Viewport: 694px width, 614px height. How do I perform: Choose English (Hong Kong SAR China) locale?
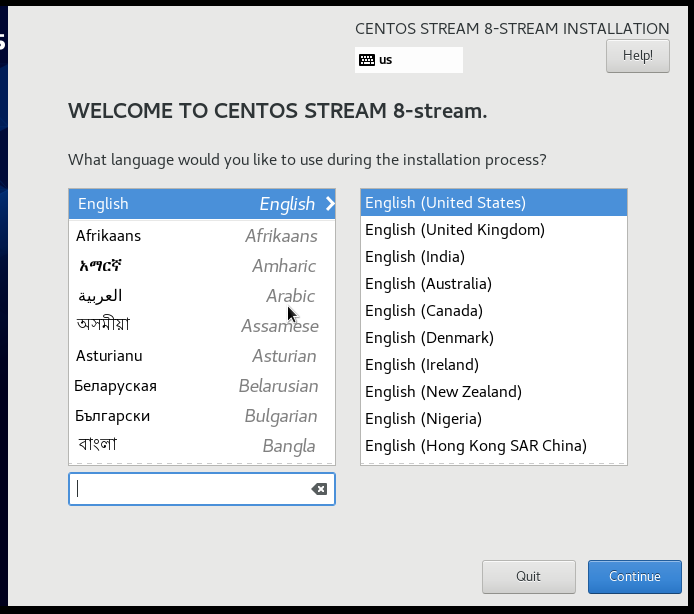click(x=494, y=446)
